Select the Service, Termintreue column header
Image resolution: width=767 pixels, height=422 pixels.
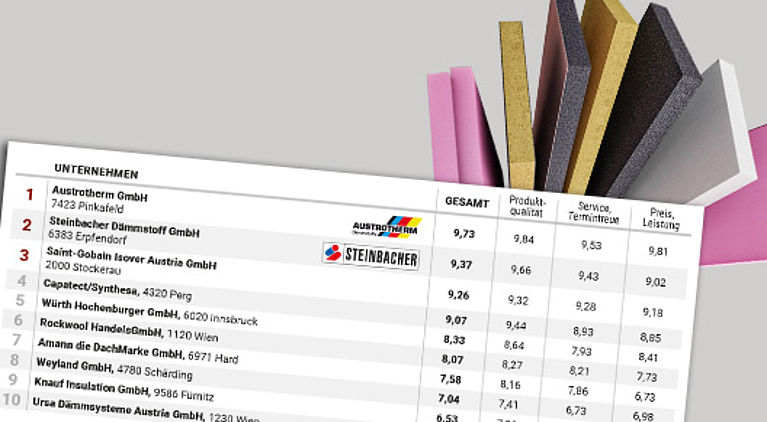593,213
